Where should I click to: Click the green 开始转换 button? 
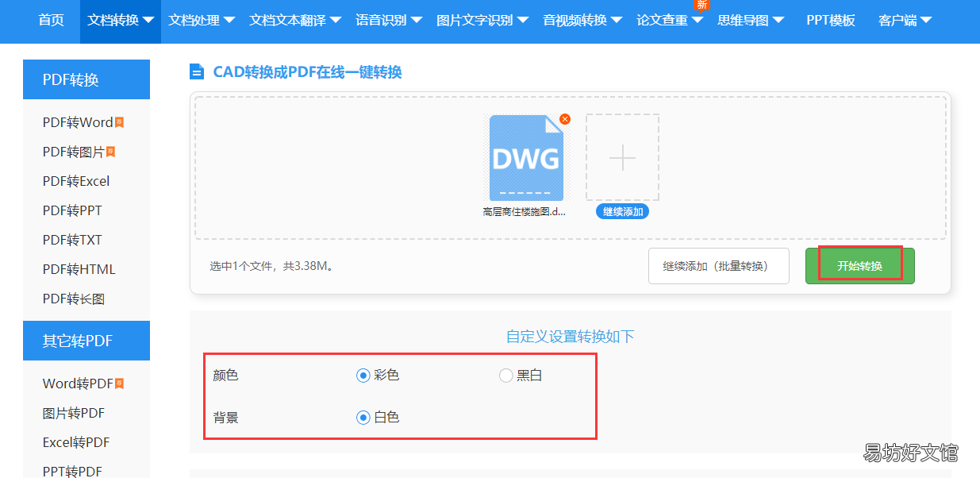[x=860, y=266]
